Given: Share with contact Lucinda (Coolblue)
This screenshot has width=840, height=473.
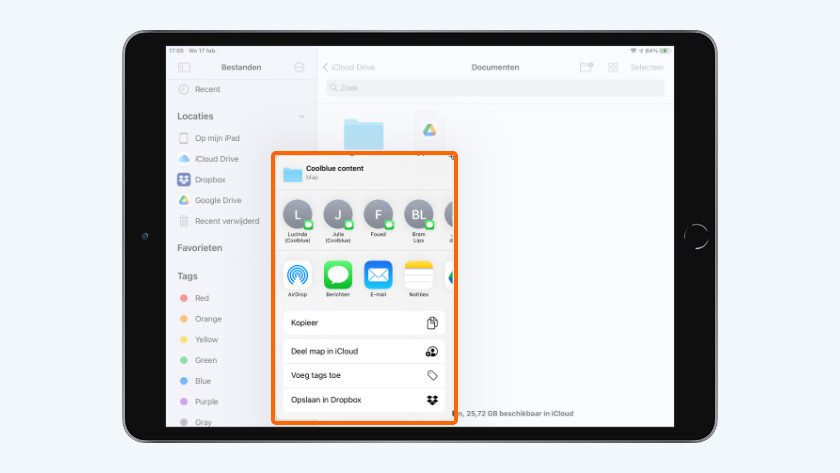Looking at the screenshot, I should pos(297,214).
